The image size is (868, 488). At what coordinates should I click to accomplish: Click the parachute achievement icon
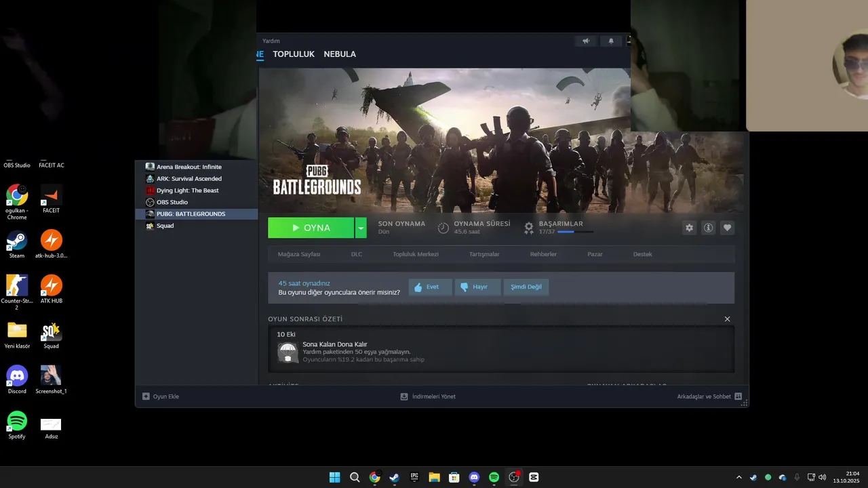click(x=288, y=352)
